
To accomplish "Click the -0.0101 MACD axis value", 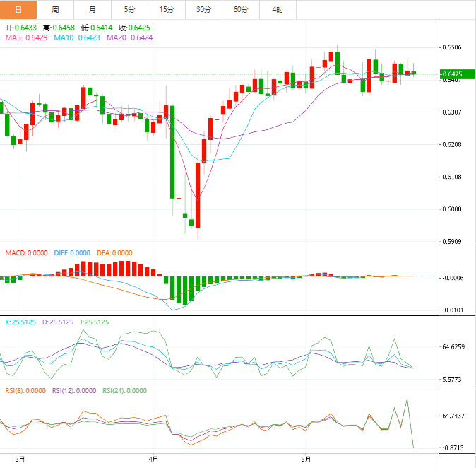I will pos(453,310).
